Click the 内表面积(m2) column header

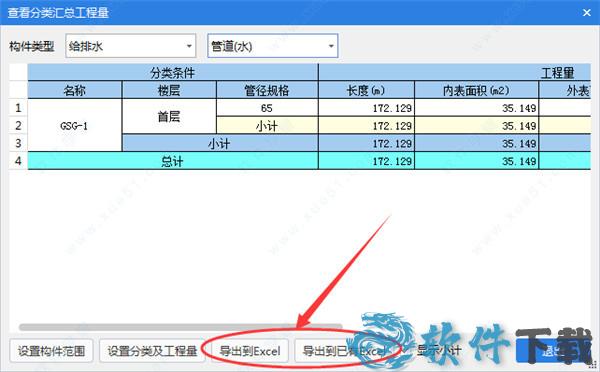click(476, 90)
